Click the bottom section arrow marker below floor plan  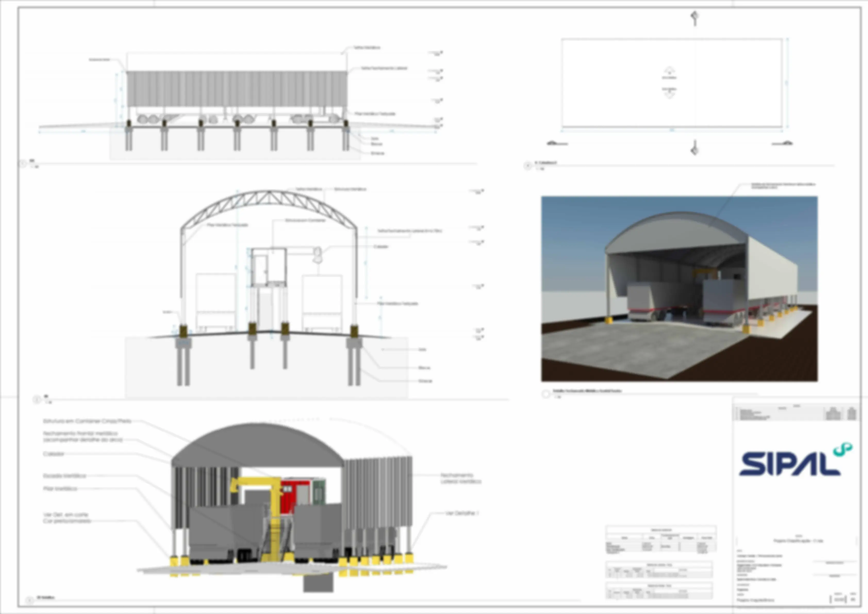click(695, 148)
